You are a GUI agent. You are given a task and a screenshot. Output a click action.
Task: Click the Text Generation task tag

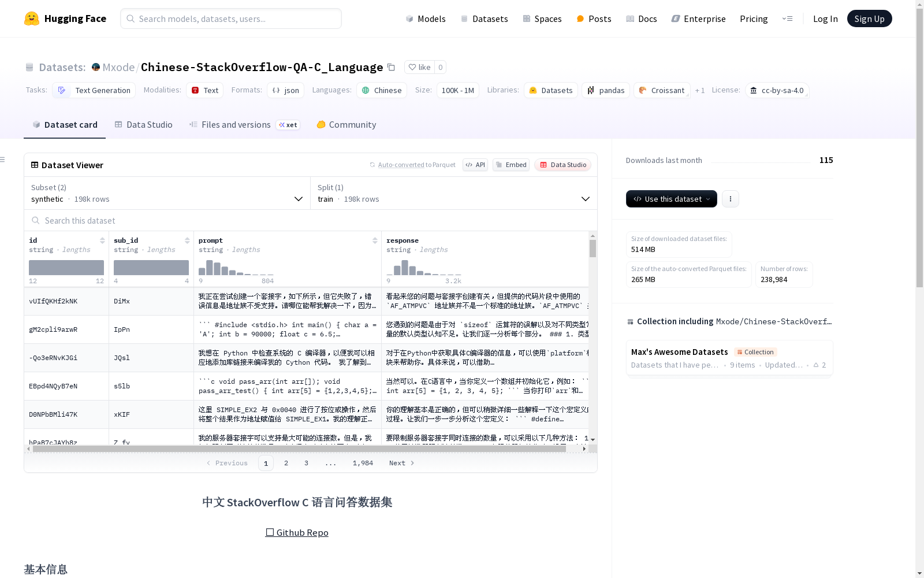tap(94, 90)
